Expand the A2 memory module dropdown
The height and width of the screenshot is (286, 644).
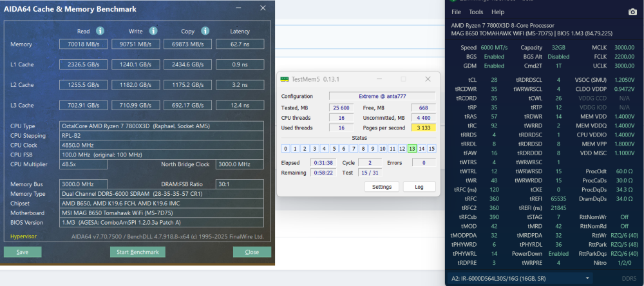pyautogui.click(x=588, y=278)
